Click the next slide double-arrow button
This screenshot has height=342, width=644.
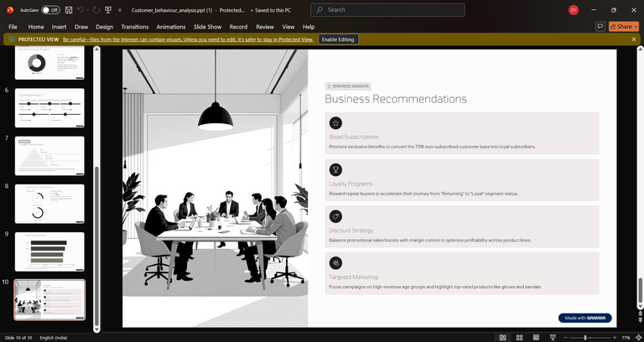click(641, 320)
